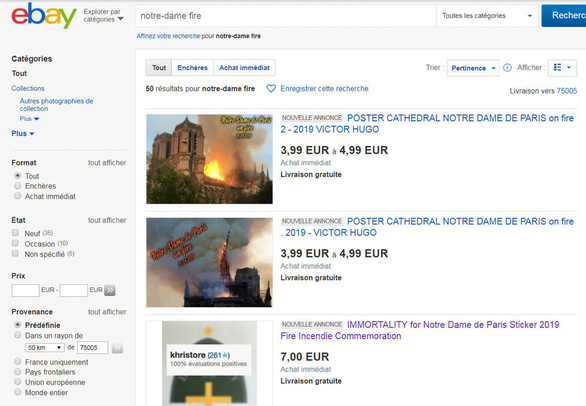The height and width of the screenshot is (406, 586).
Task: Click the khristore seller name
Action: 188,355
